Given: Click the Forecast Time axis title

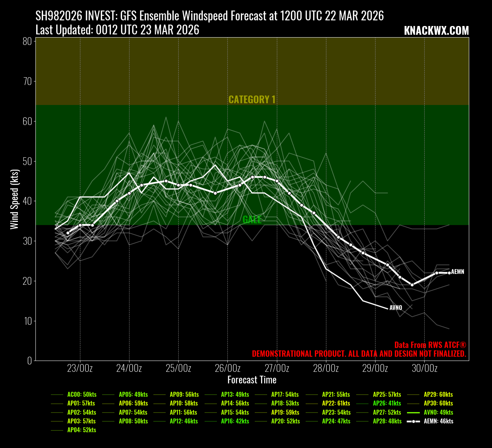Looking at the screenshot, I should click(x=252, y=380).
